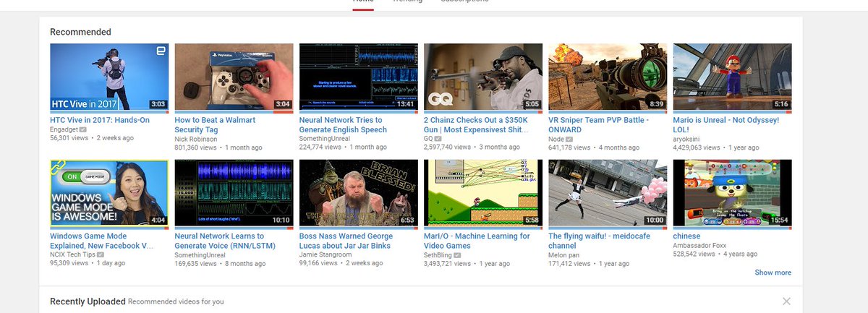Click Show more under Recommended
868x313 pixels.
tap(773, 273)
